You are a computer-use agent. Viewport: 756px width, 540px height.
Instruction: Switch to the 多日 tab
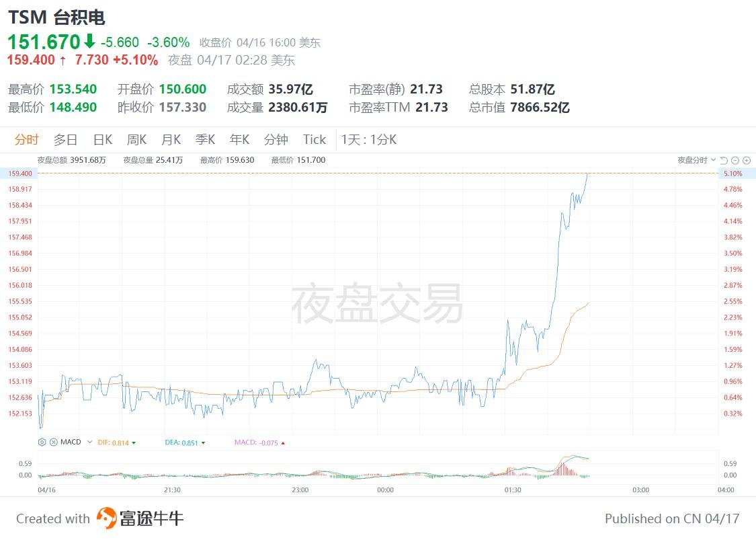pyautogui.click(x=66, y=140)
